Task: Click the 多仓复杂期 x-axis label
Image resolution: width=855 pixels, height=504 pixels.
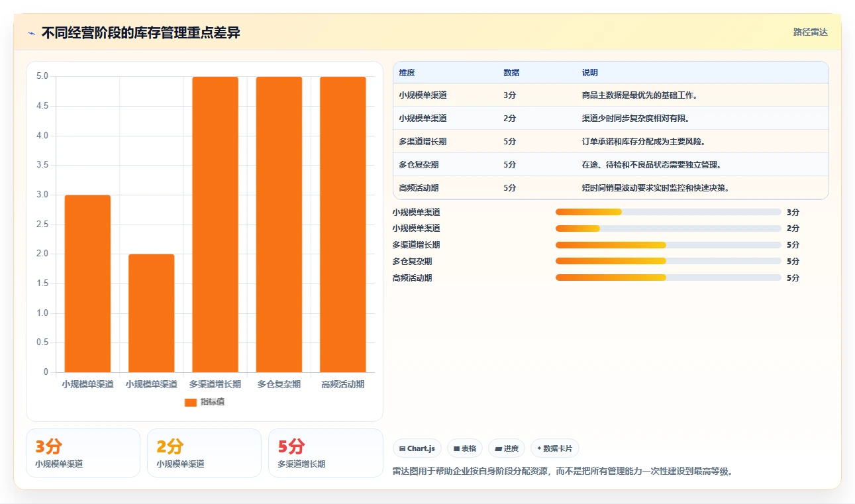Action: (x=279, y=384)
